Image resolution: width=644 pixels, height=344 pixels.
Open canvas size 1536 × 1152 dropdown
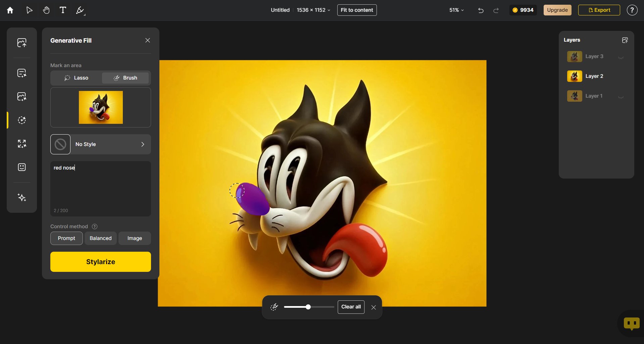click(313, 10)
